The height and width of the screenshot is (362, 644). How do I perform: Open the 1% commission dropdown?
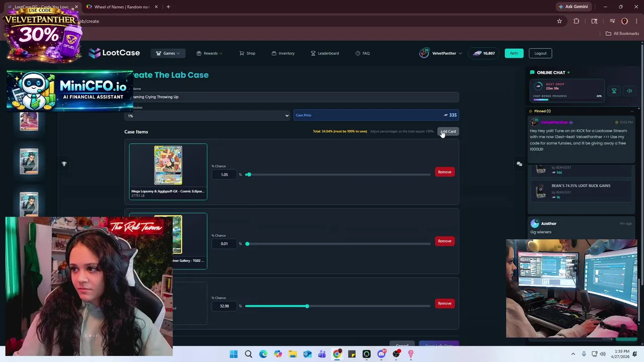(x=207, y=116)
